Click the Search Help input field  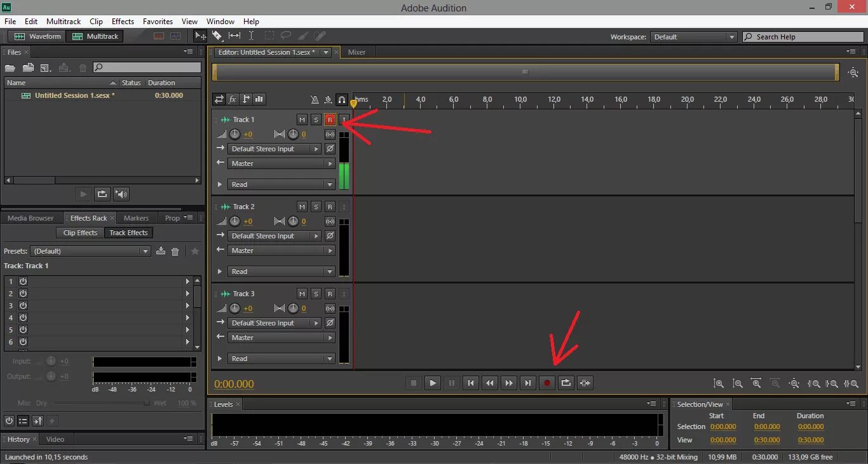pyautogui.click(x=803, y=37)
